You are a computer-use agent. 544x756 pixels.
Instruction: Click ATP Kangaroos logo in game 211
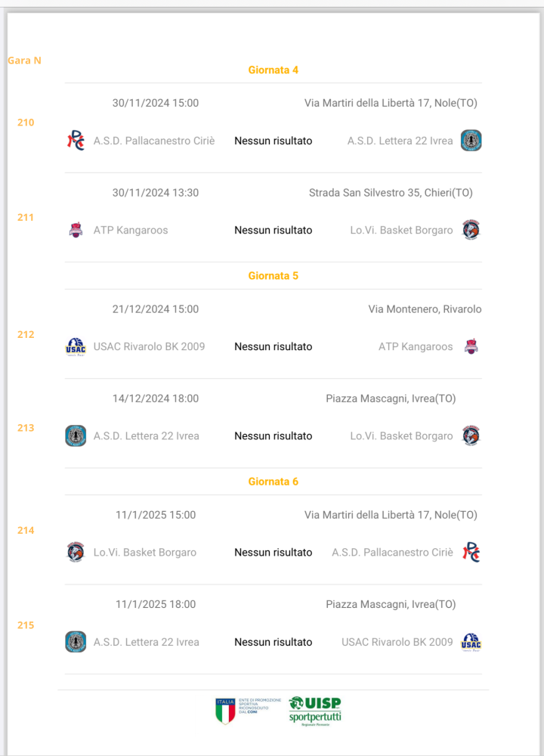coord(76,230)
